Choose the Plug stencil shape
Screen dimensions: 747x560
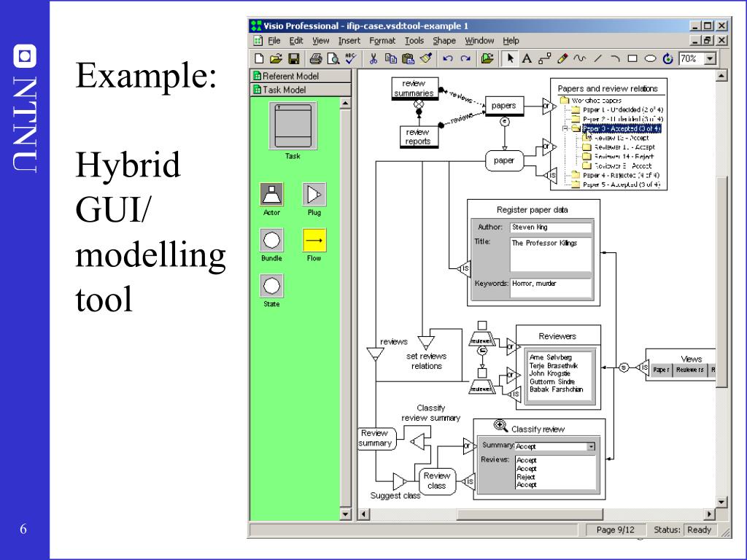pos(314,194)
